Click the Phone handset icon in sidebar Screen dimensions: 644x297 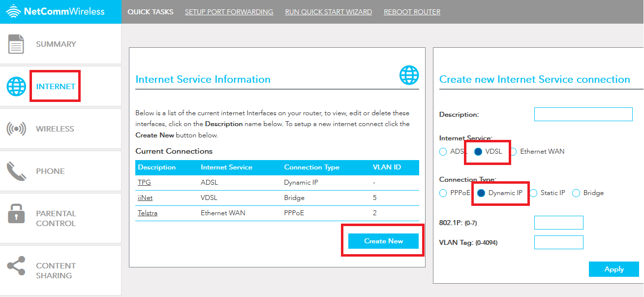(x=16, y=171)
